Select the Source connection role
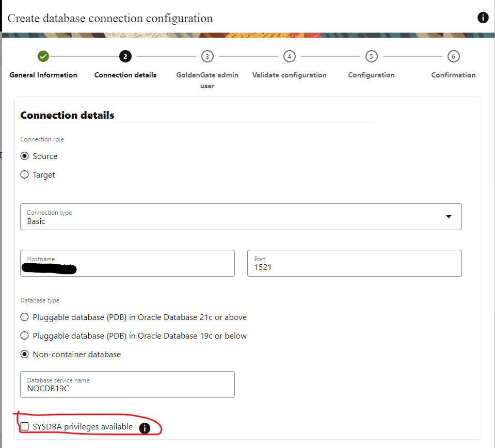This screenshot has width=495, height=448. tap(25, 156)
